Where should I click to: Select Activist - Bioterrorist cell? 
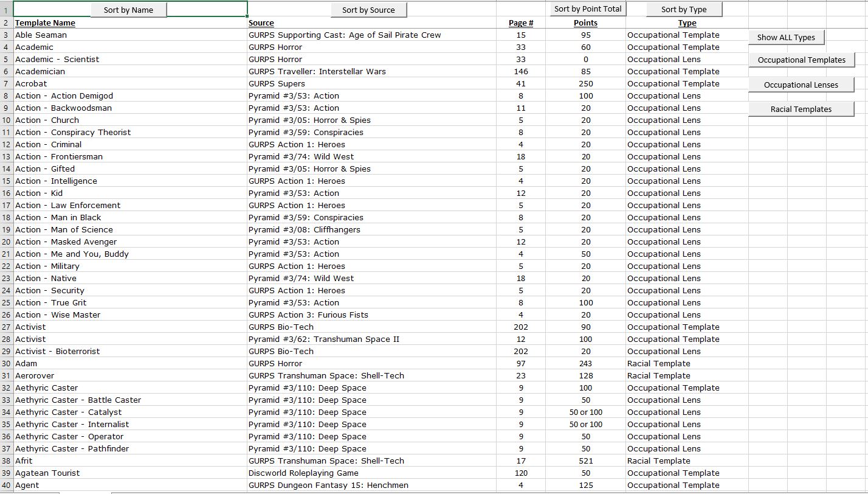coord(130,351)
